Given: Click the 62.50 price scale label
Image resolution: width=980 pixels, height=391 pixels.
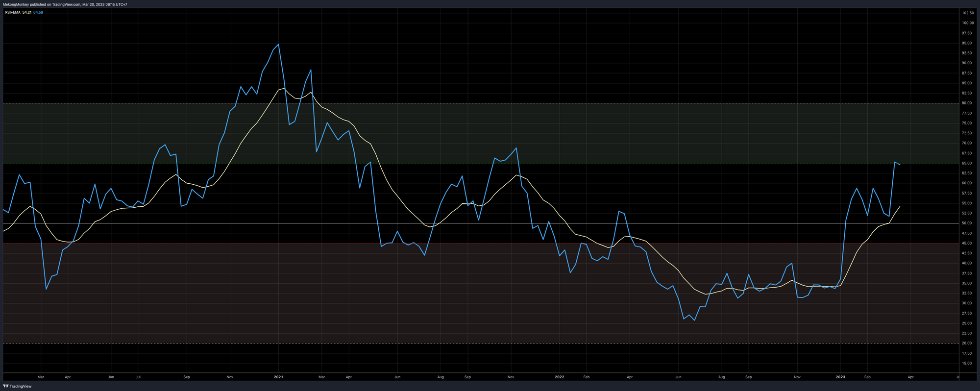Looking at the screenshot, I should pyautogui.click(x=967, y=173).
